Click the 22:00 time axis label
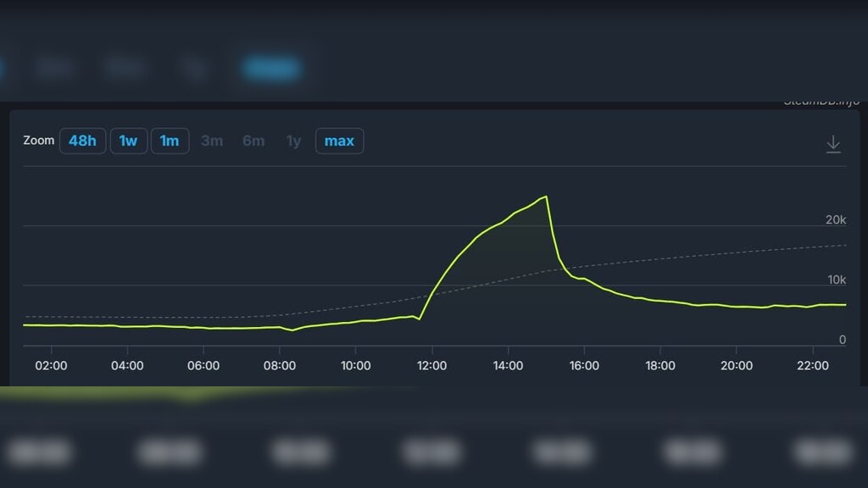 pos(813,366)
